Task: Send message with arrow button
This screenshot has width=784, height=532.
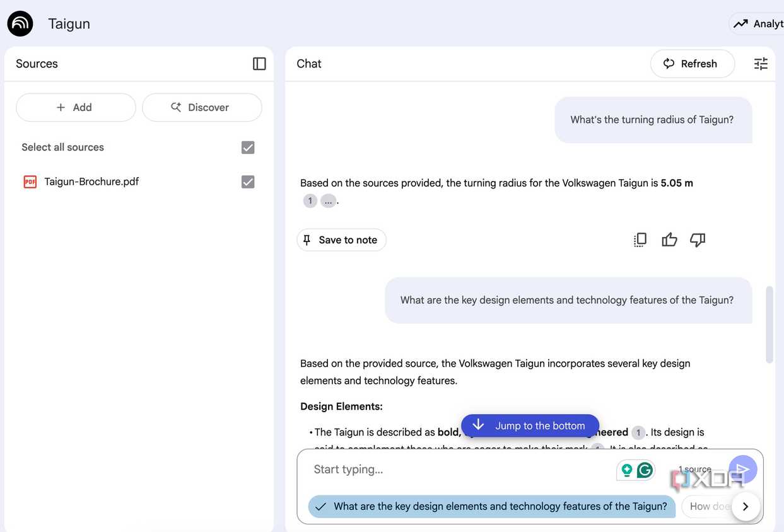Action: coord(742,470)
